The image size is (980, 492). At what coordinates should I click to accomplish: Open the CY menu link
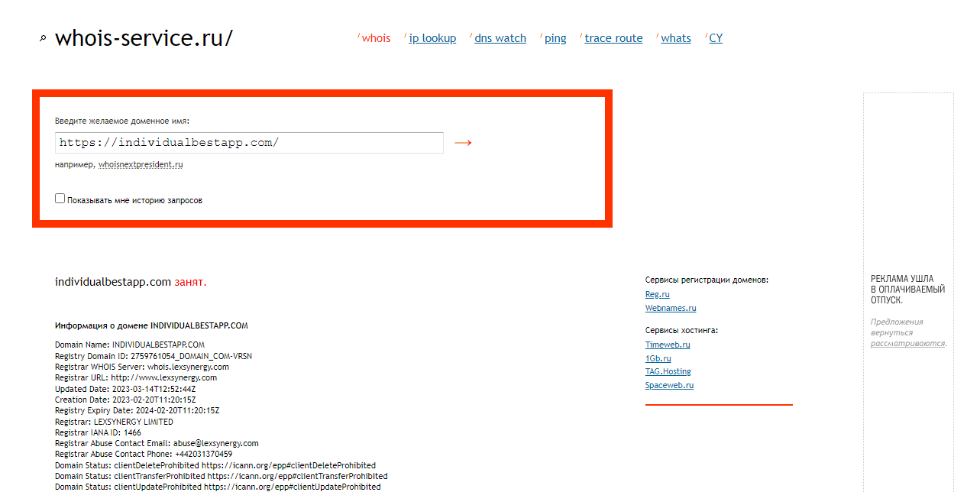pos(716,38)
